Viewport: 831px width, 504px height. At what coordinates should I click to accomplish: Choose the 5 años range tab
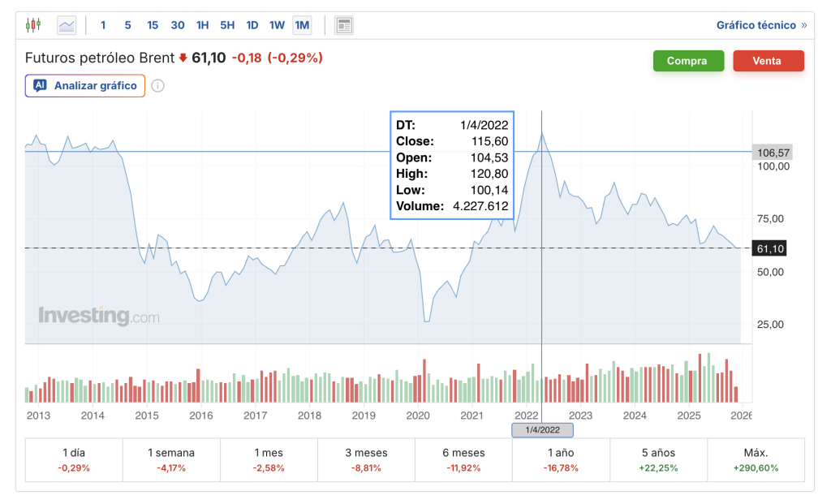(x=658, y=460)
